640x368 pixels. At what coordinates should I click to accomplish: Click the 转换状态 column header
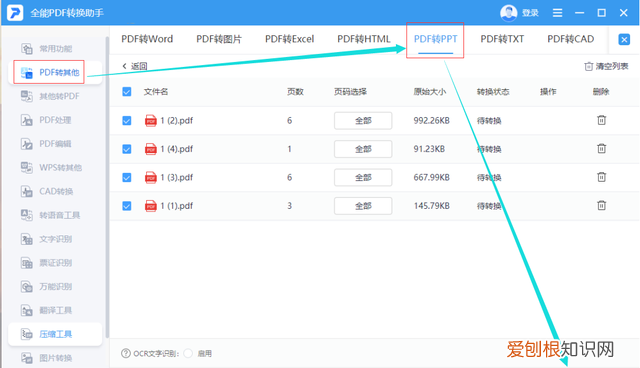493,91
